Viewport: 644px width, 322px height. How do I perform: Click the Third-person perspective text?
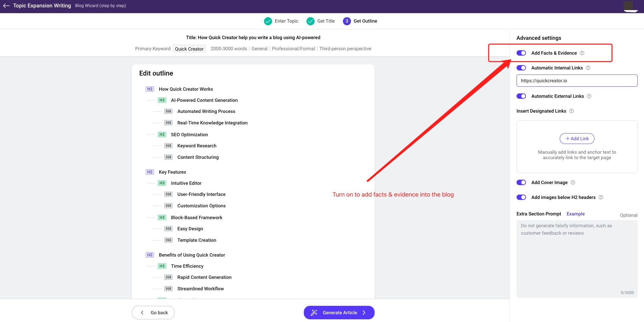tap(345, 49)
